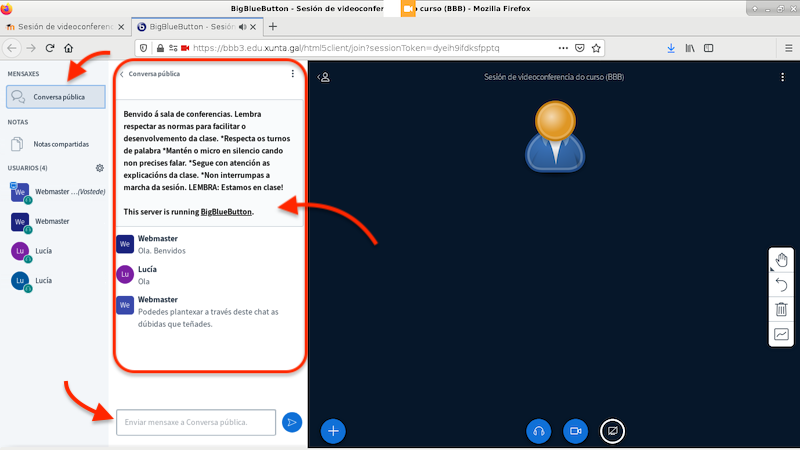
Task: Toggle the webcam sharing button
Action: click(x=575, y=430)
